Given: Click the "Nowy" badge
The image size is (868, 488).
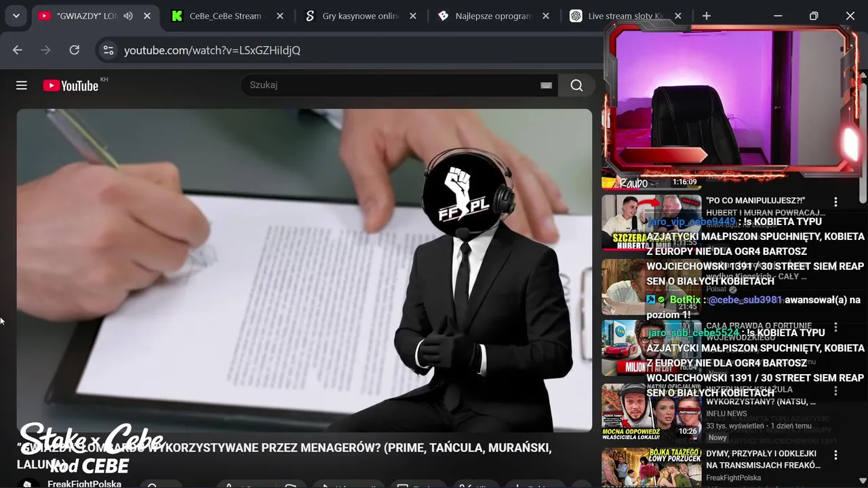Looking at the screenshot, I should (x=717, y=438).
